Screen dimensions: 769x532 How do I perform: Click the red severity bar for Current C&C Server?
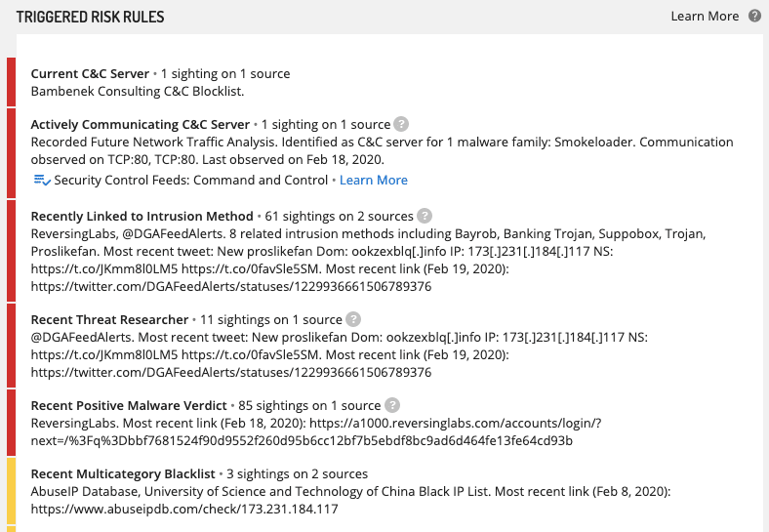coord(11,82)
